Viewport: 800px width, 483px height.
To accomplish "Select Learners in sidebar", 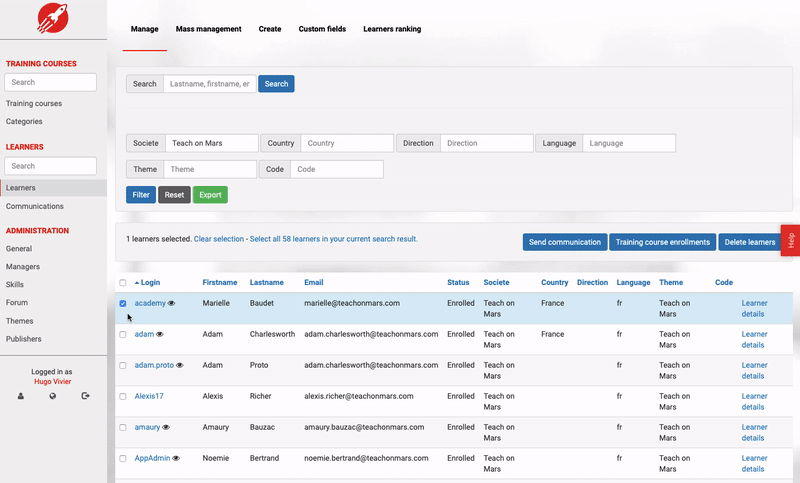I will (x=53, y=188).
